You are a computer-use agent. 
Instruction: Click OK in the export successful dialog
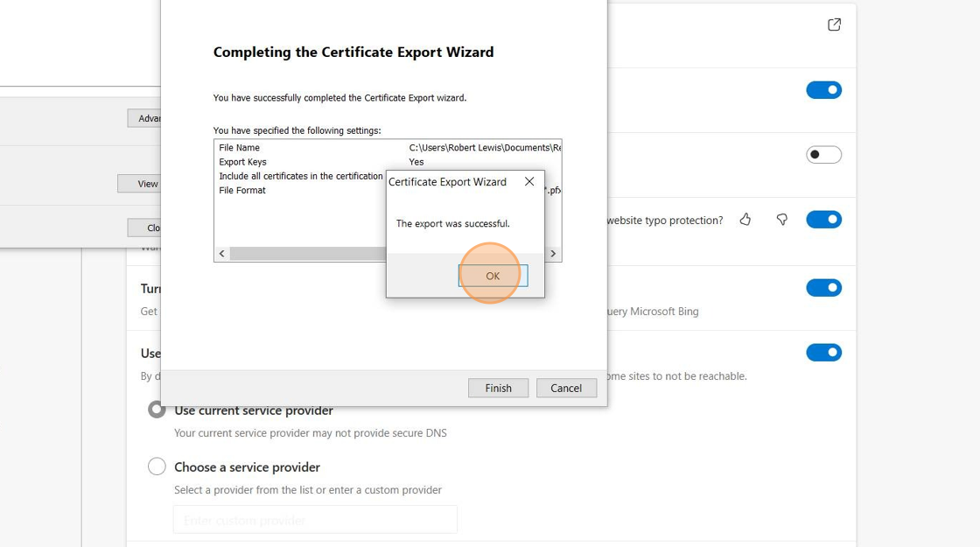coord(493,276)
